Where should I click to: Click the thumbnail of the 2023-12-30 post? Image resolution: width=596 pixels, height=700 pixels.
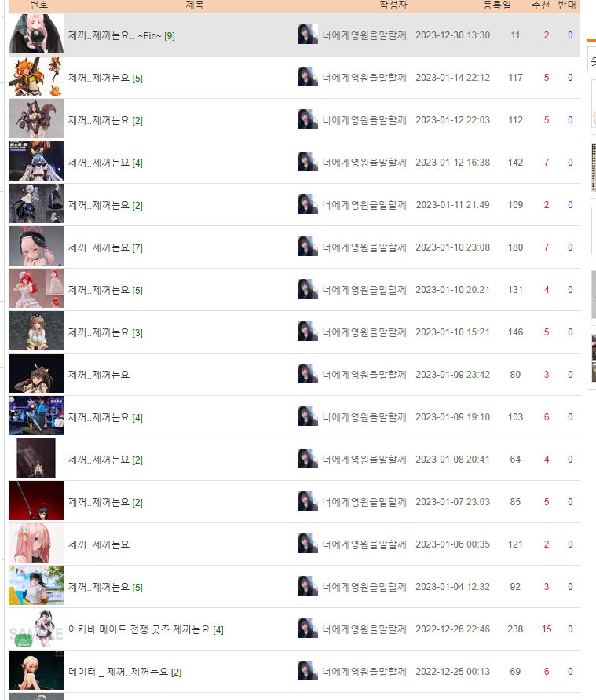point(36,34)
